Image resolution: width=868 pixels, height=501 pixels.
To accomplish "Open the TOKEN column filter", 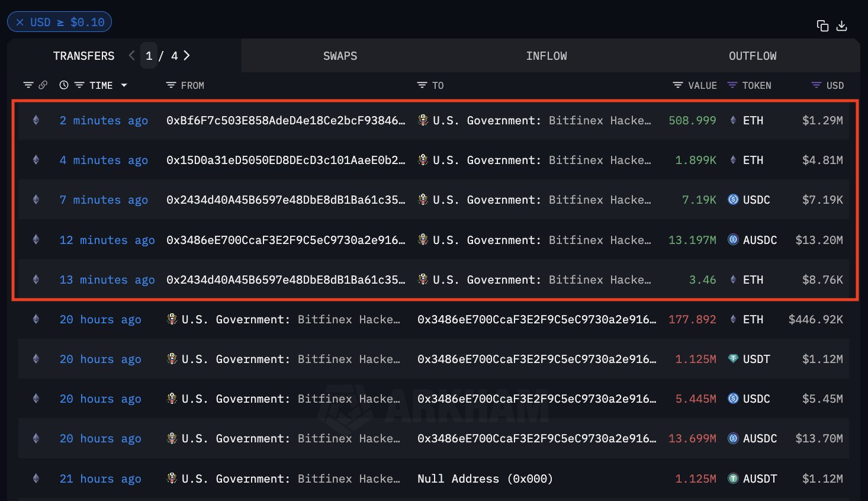I will (x=732, y=85).
